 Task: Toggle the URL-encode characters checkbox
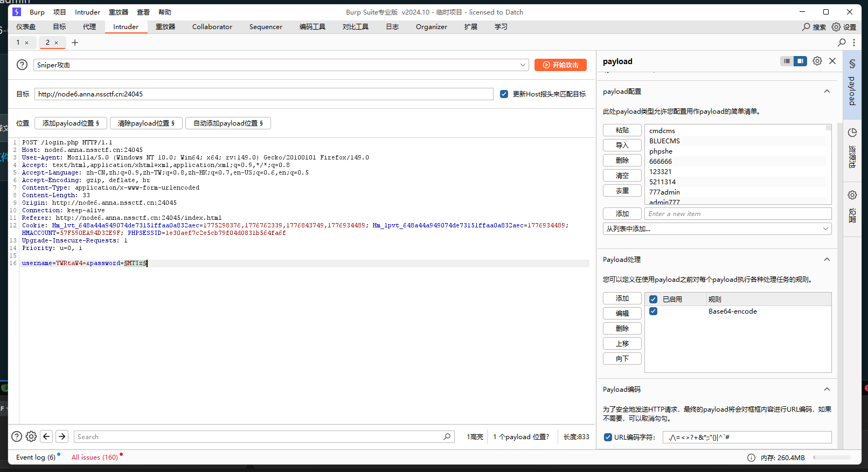(608, 437)
